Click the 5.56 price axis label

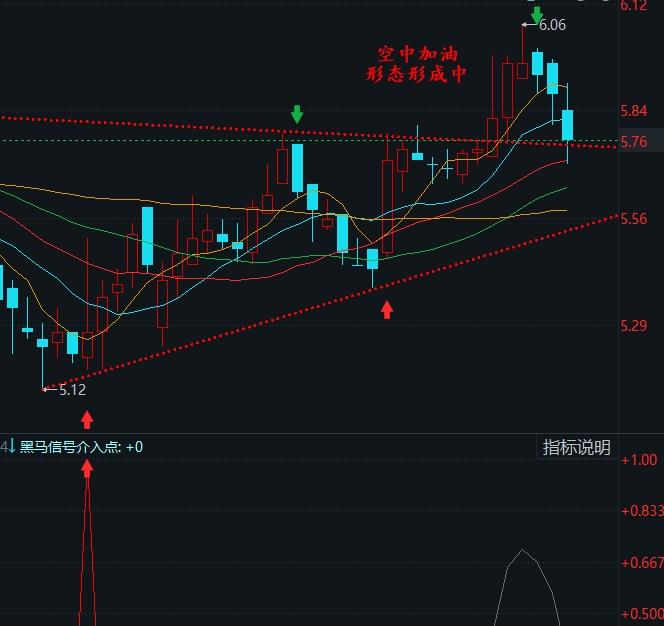[x=634, y=219]
